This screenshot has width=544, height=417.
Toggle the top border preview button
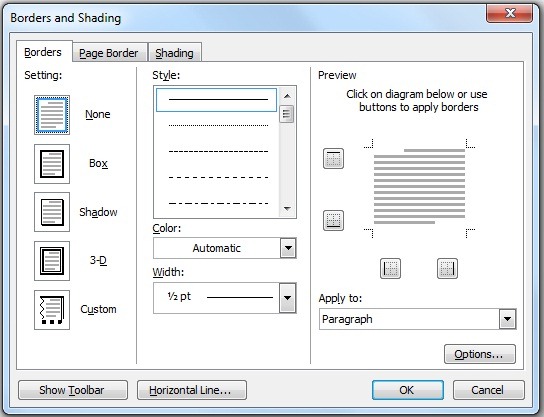click(x=333, y=159)
